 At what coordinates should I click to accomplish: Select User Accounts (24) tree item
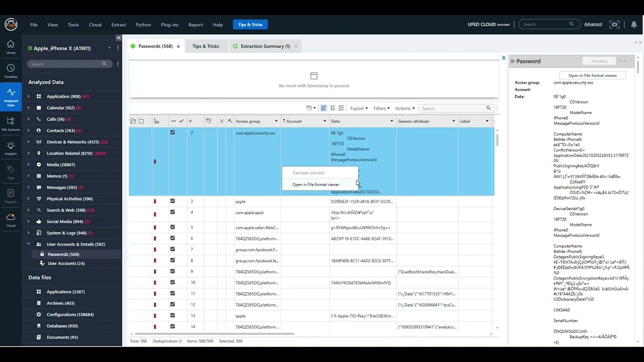(x=66, y=263)
